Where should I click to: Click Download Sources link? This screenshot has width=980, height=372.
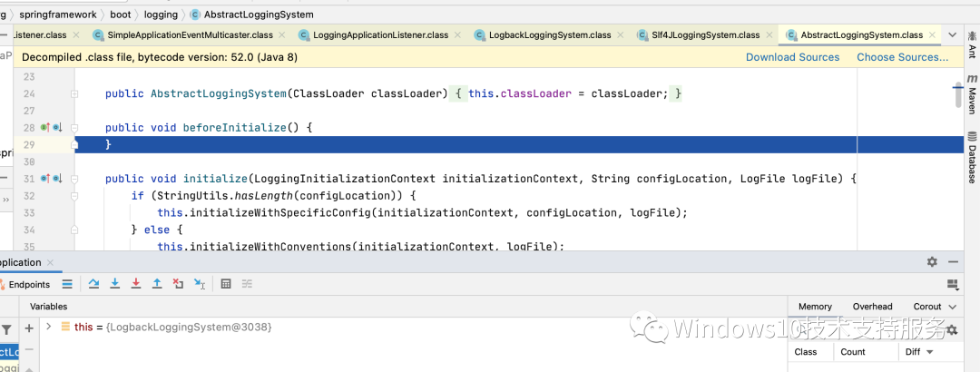[792, 57]
